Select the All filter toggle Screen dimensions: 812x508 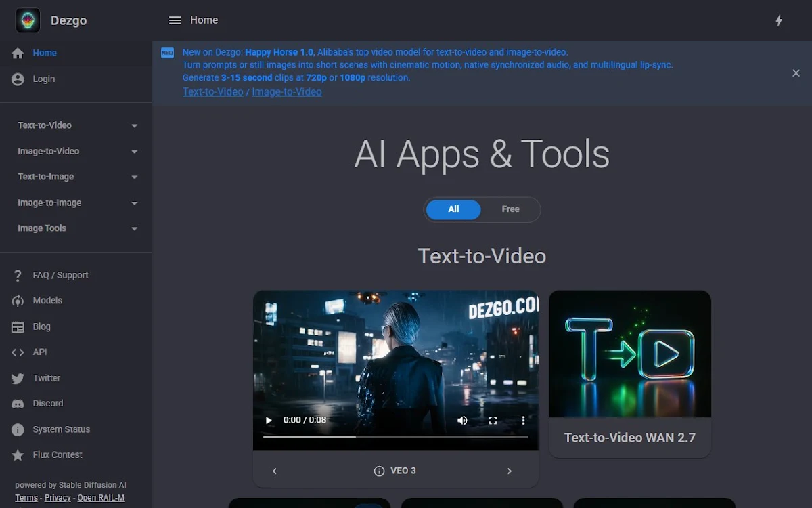click(453, 209)
